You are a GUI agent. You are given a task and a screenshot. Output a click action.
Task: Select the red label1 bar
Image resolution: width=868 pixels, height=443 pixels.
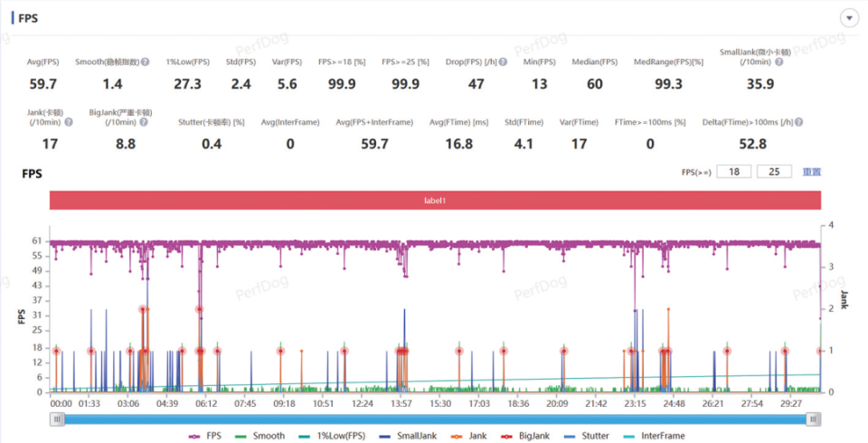tap(435, 201)
